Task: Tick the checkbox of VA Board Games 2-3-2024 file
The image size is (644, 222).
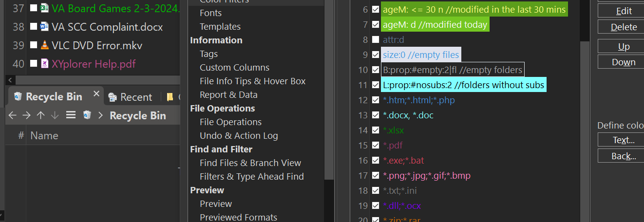Action: click(x=33, y=8)
